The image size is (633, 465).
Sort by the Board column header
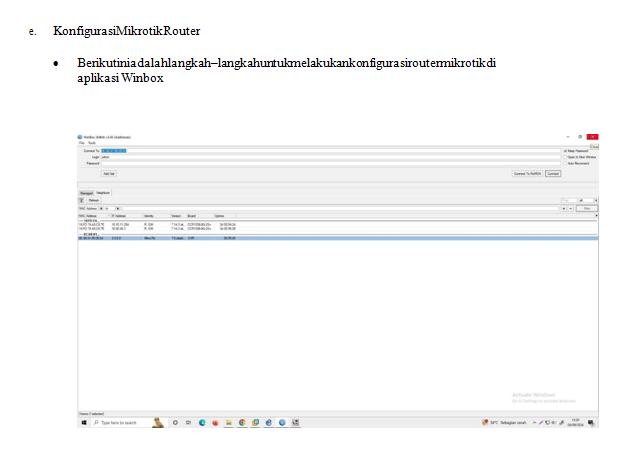(200, 216)
